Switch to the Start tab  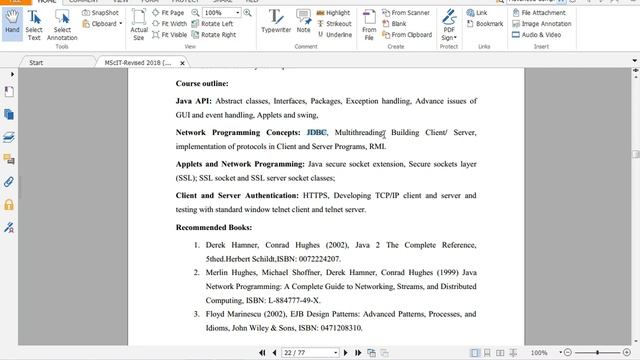pos(36,62)
